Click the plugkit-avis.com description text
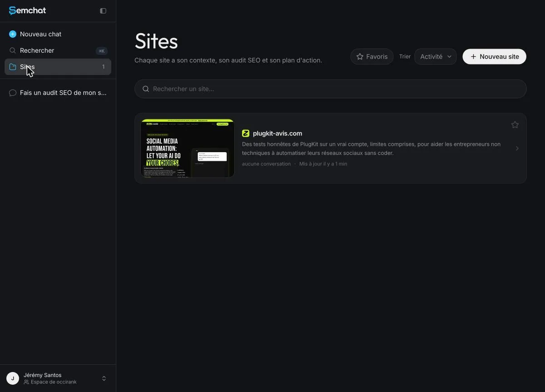Viewport: 545px width, 392px height. click(372, 149)
